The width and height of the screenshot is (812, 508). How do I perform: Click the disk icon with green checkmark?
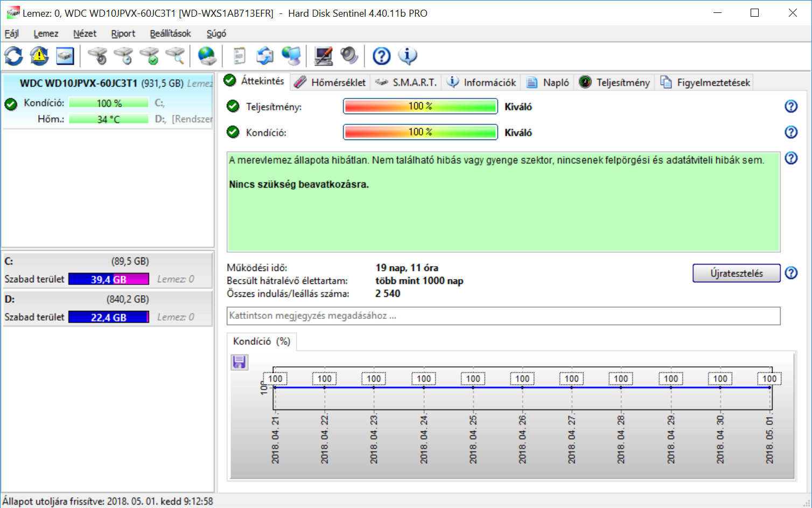(x=149, y=55)
